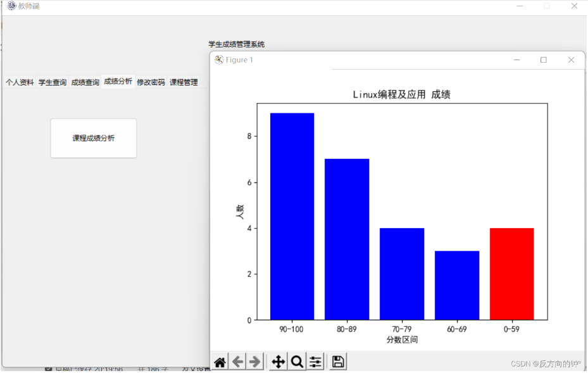Viewport: 588px width, 373px height.
Task: Click the Figure 1 title text
Action: click(239, 60)
